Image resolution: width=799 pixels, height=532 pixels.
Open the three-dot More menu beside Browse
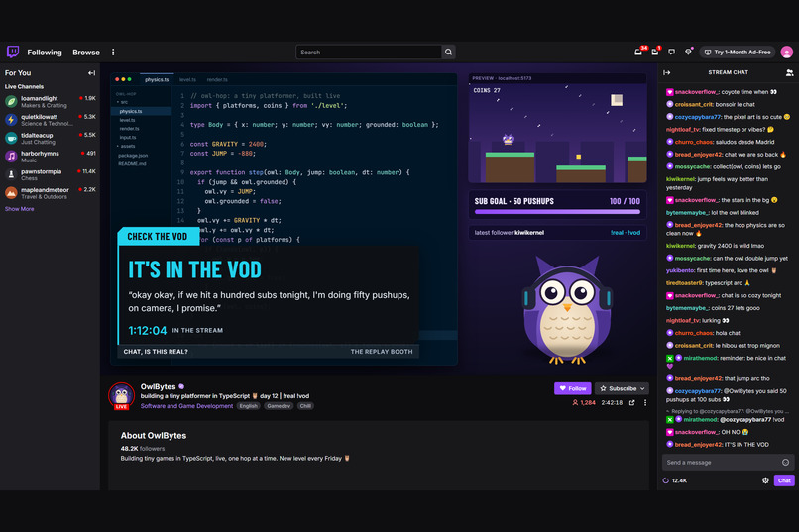click(x=113, y=52)
